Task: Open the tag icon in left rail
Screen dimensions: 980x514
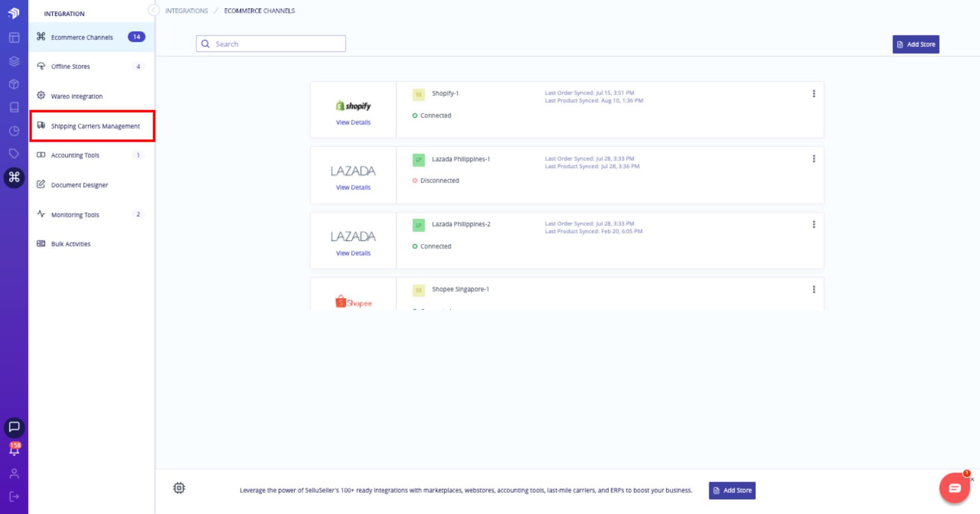Action: click(x=14, y=153)
